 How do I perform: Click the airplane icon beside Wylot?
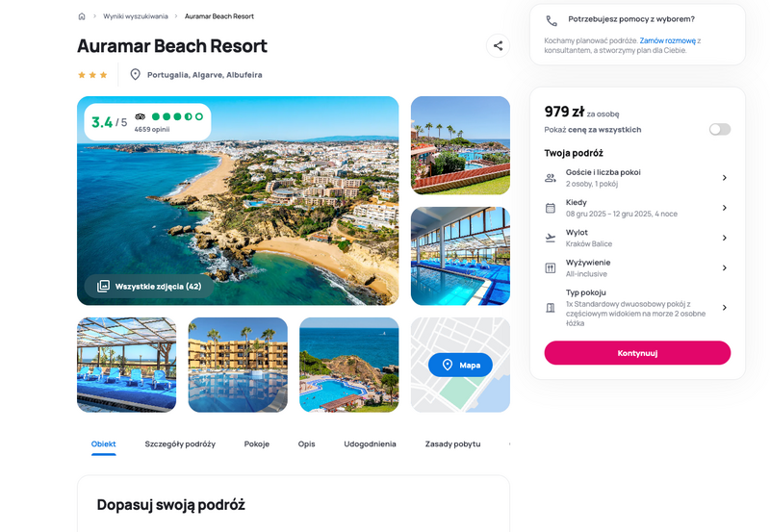point(551,238)
